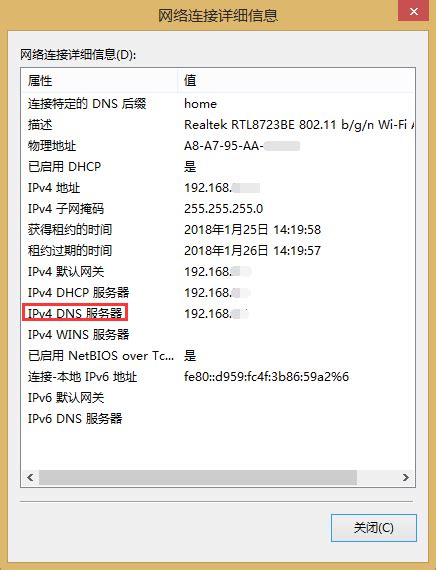Select the 属性 column header
436x570 pixels.
(99, 80)
